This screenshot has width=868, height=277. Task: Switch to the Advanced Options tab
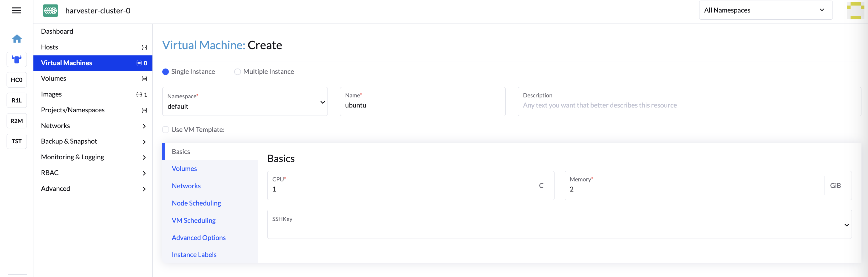[x=198, y=238]
